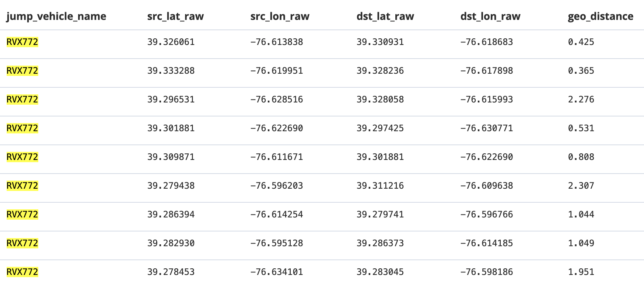The height and width of the screenshot is (286, 644).
Task: Click the dst_lon_raw column header
Action: [490, 17]
